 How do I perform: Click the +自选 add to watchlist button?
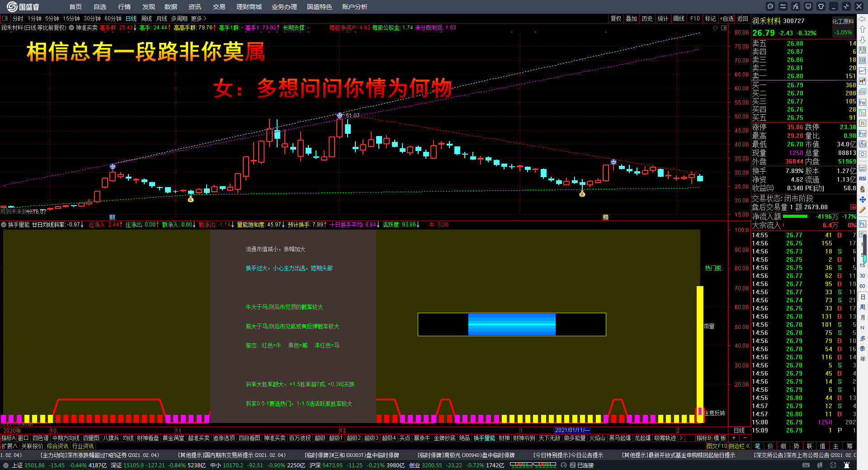(726, 19)
